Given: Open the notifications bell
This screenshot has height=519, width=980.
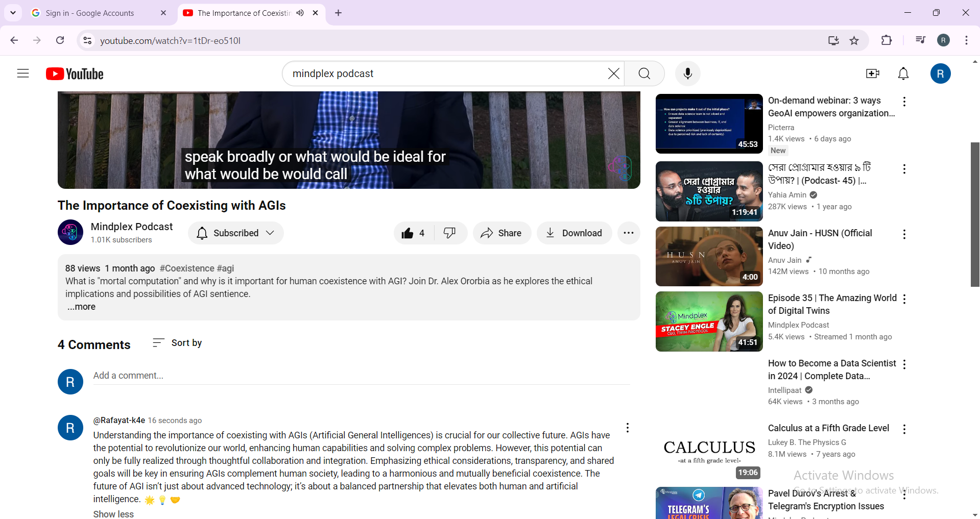Looking at the screenshot, I should tap(903, 73).
